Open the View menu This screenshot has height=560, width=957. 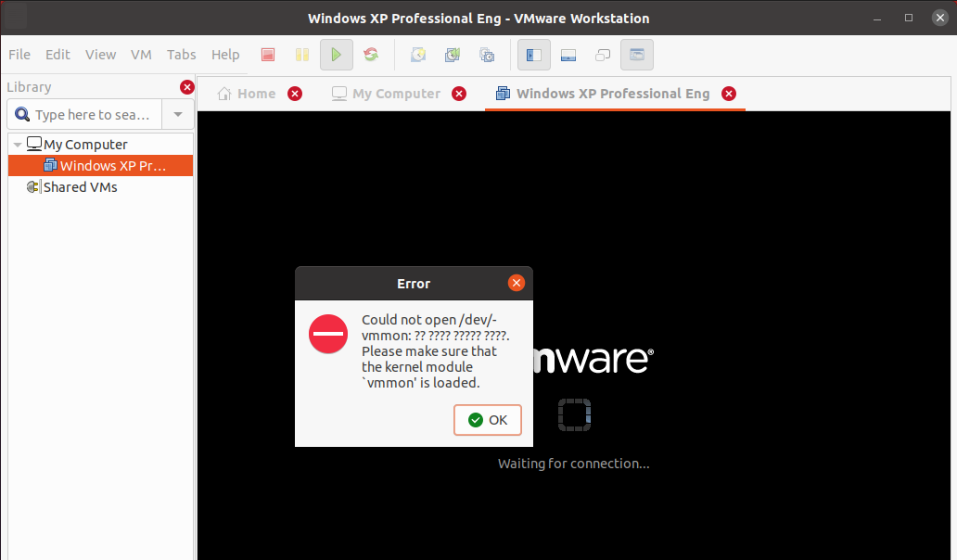[x=101, y=55]
